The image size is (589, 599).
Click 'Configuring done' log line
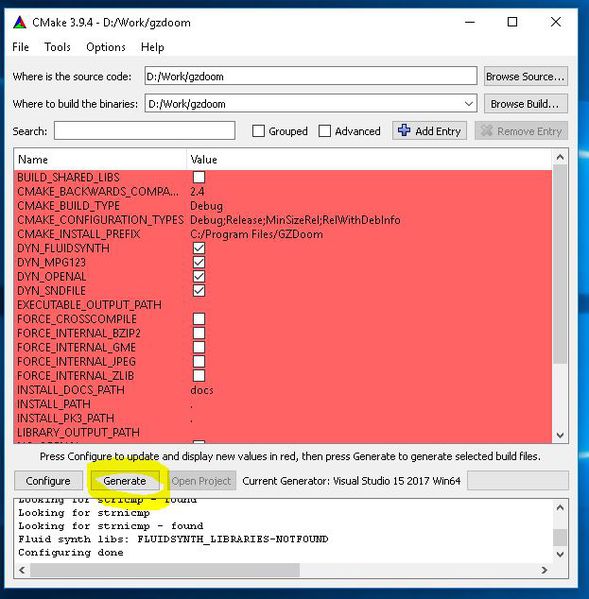[x=71, y=552]
